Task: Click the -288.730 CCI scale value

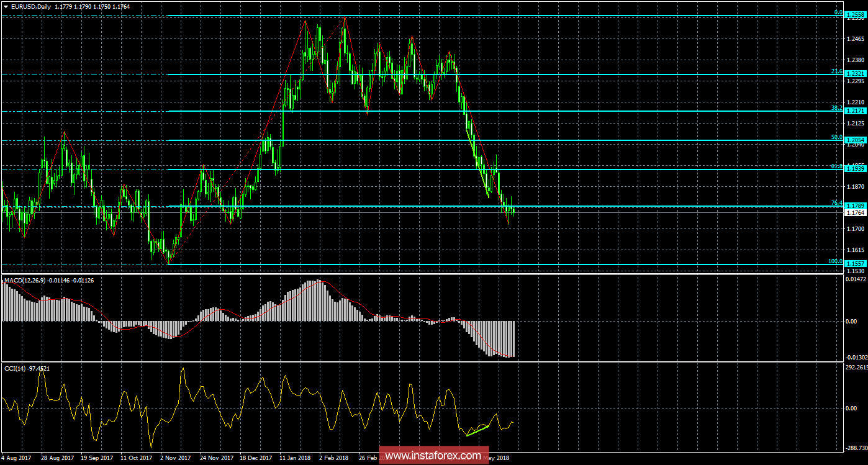Action: click(856, 447)
